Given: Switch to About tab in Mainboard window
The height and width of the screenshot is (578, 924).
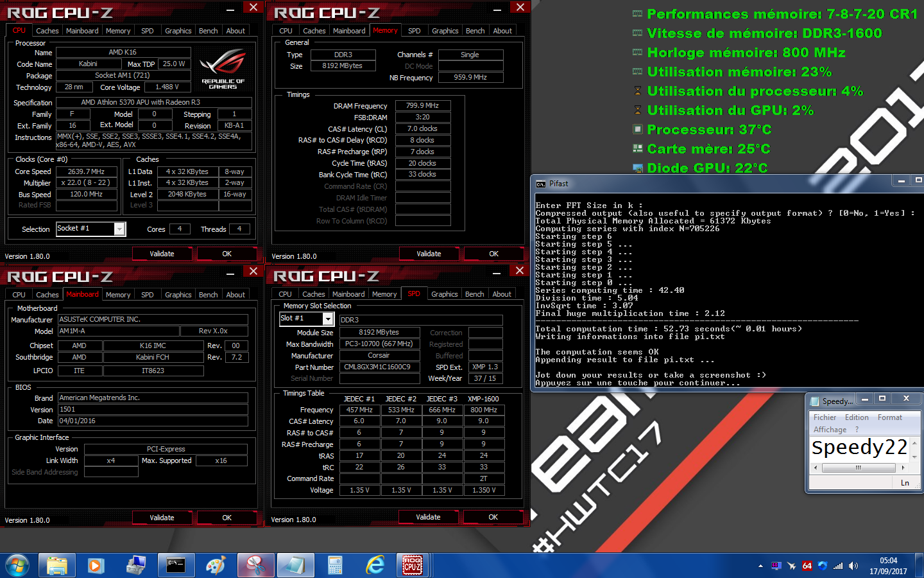Looking at the screenshot, I should coord(235,295).
